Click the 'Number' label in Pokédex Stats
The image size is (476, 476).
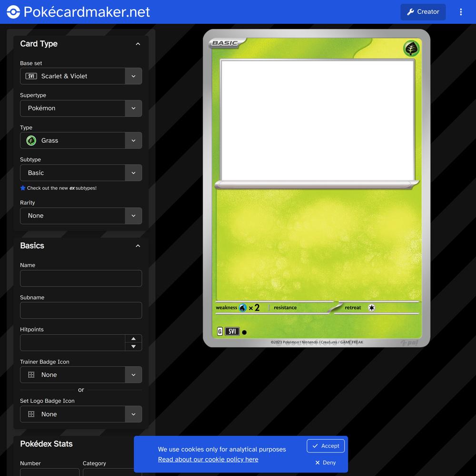coord(30,463)
